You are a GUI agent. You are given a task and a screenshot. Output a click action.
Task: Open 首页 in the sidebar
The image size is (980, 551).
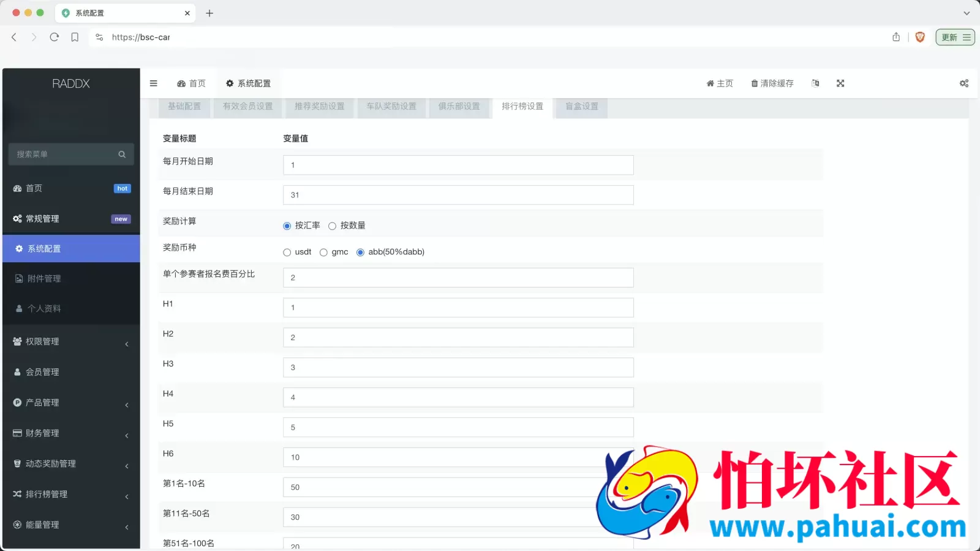coord(71,188)
